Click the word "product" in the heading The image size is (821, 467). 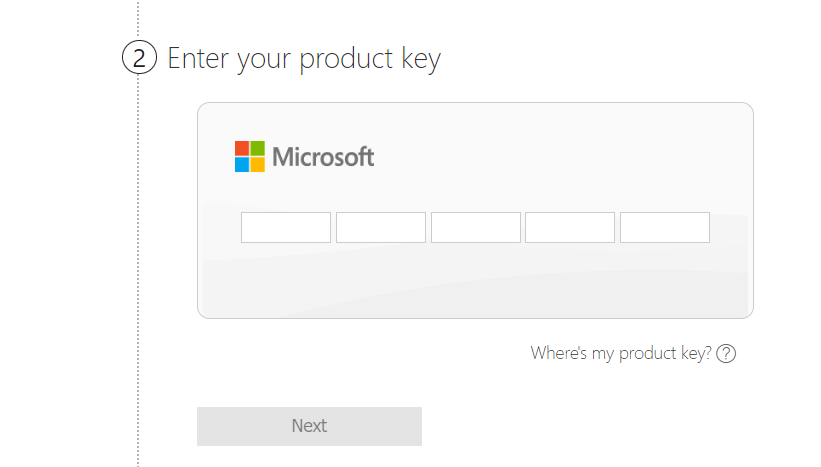pos(346,60)
